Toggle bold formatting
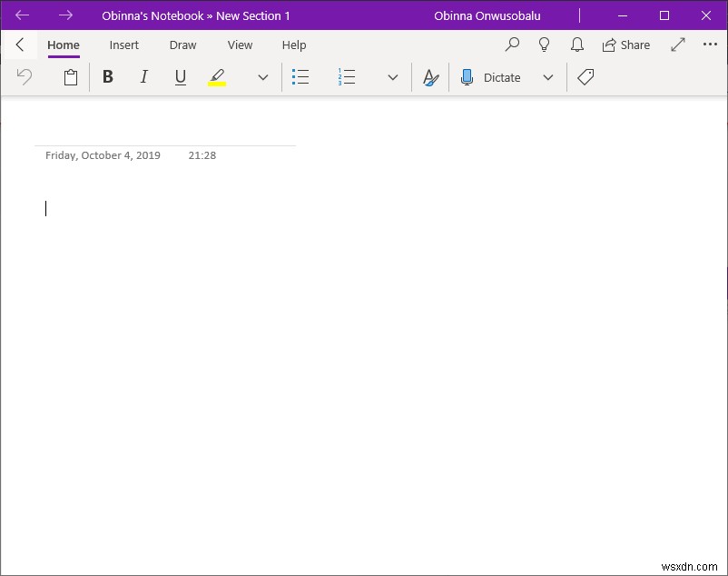 click(108, 77)
